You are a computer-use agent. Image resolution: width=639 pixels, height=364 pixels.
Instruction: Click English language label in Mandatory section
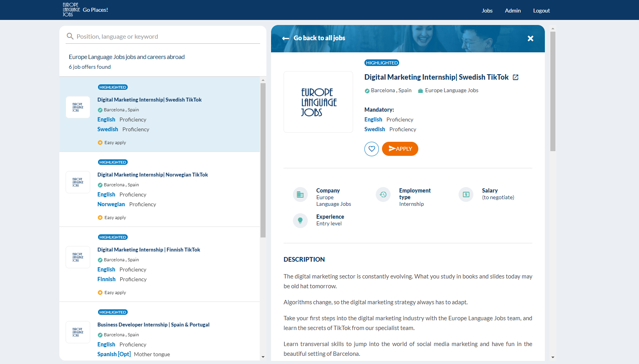tap(373, 120)
